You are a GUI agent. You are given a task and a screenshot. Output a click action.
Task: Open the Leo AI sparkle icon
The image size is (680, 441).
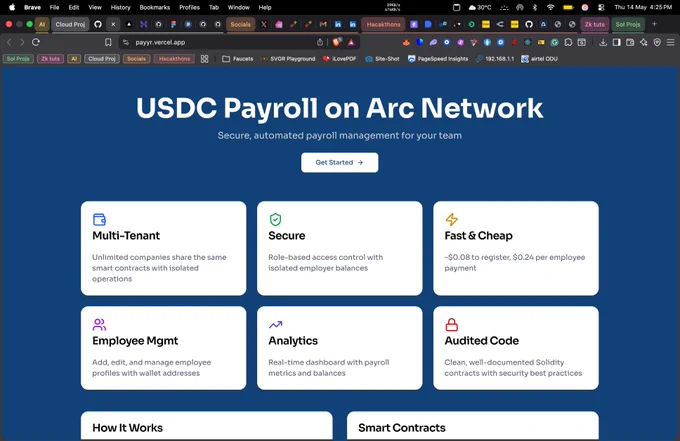(644, 42)
